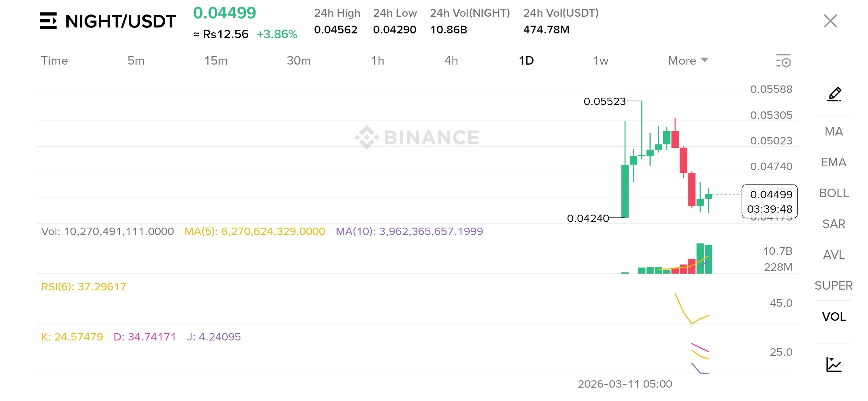This screenshot has height=401, width=868.
Task: Select the drawing pencil tool
Action: tap(834, 94)
